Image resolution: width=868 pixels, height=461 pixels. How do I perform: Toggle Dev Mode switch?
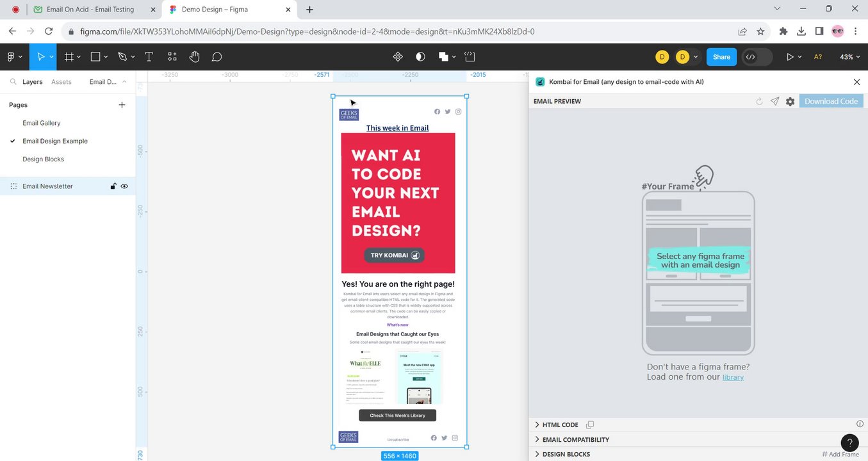(757, 57)
